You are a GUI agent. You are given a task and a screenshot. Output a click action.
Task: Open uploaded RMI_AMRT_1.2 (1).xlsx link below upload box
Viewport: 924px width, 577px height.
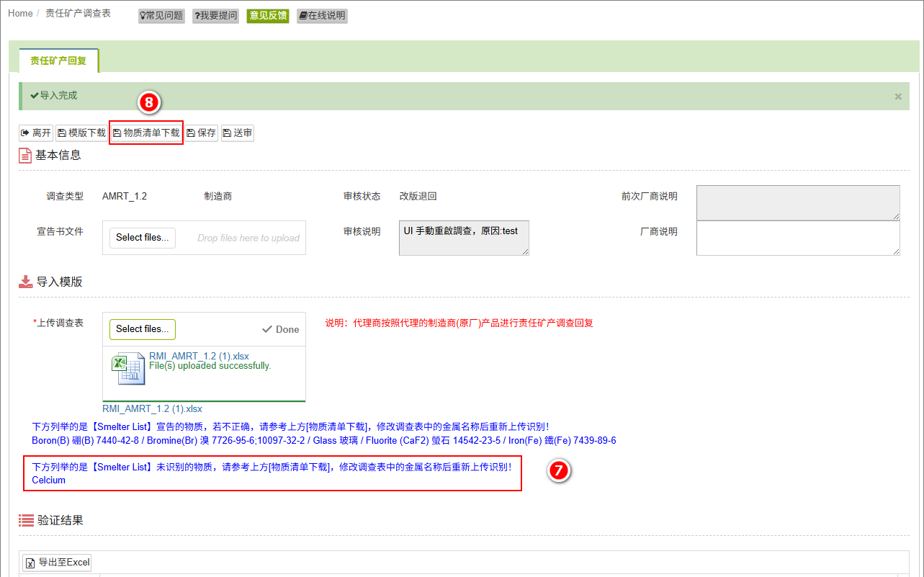pos(152,409)
